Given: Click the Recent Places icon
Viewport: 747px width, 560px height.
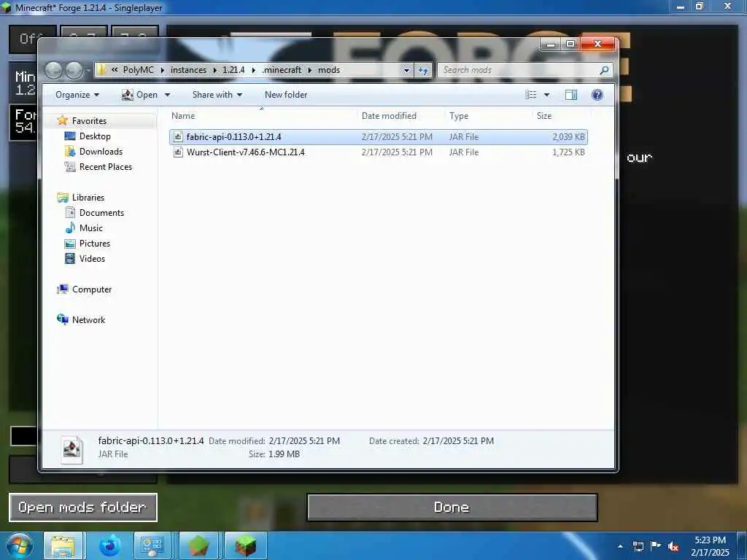Looking at the screenshot, I should coord(69,167).
